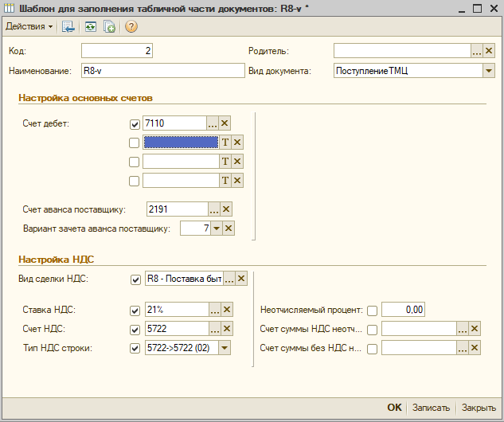
Task: Open account selection ellipsis next to 2191
Action: (x=213, y=209)
